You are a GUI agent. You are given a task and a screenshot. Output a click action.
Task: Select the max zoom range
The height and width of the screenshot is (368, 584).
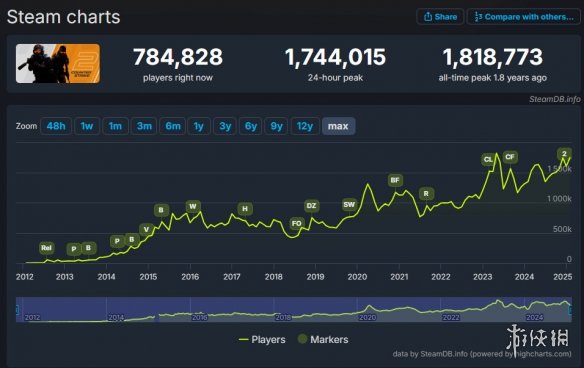(x=338, y=126)
